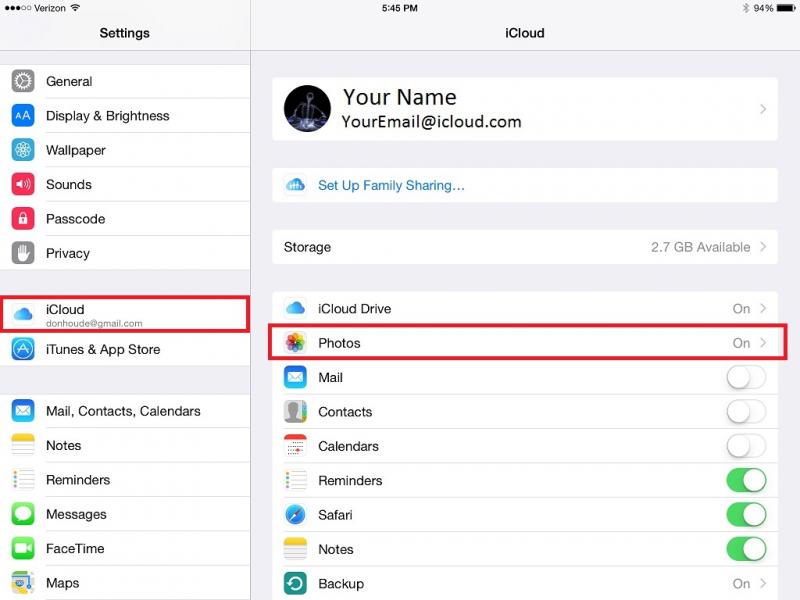Tap the Display & Brightness AA icon
The image size is (800, 600).
point(23,116)
